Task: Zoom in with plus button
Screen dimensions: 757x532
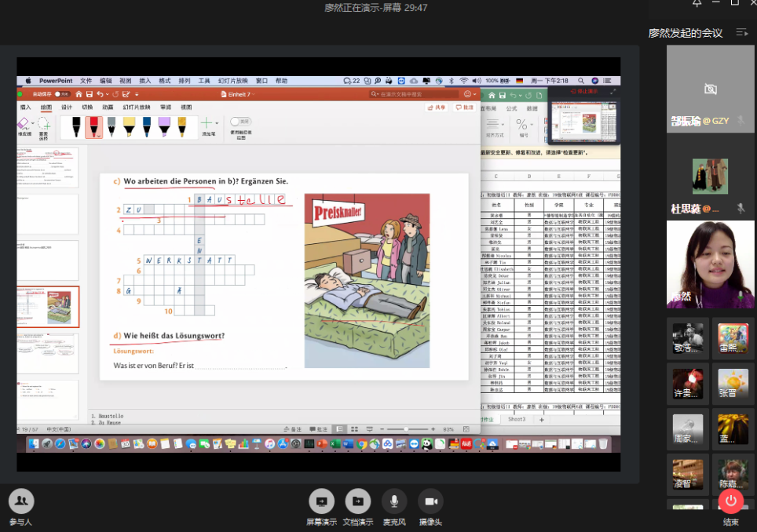Action: [x=433, y=428]
